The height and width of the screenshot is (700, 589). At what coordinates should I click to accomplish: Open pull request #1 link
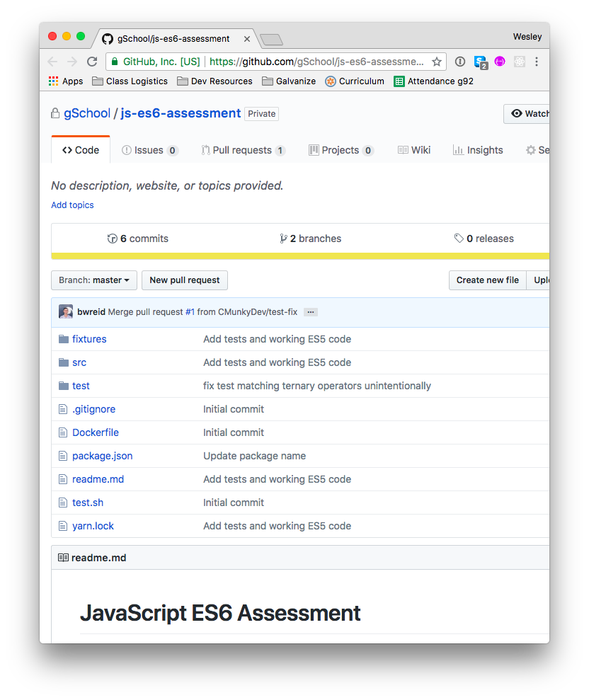tap(190, 312)
